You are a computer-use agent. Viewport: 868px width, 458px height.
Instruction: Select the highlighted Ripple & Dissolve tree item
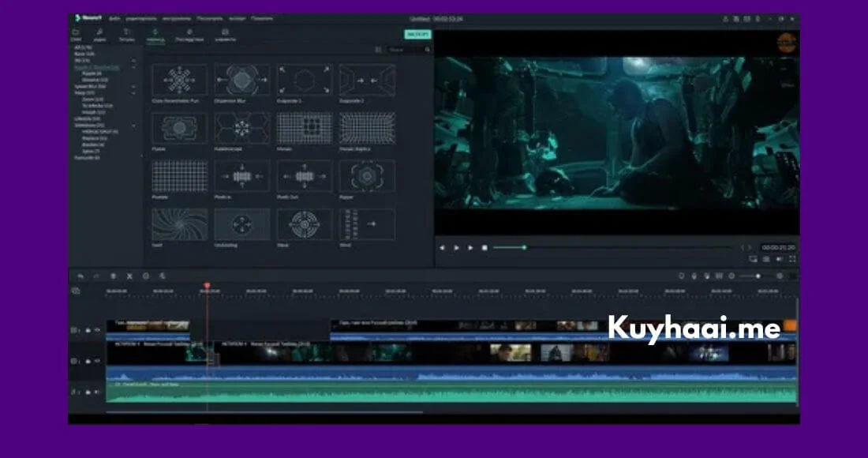coord(97,67)
